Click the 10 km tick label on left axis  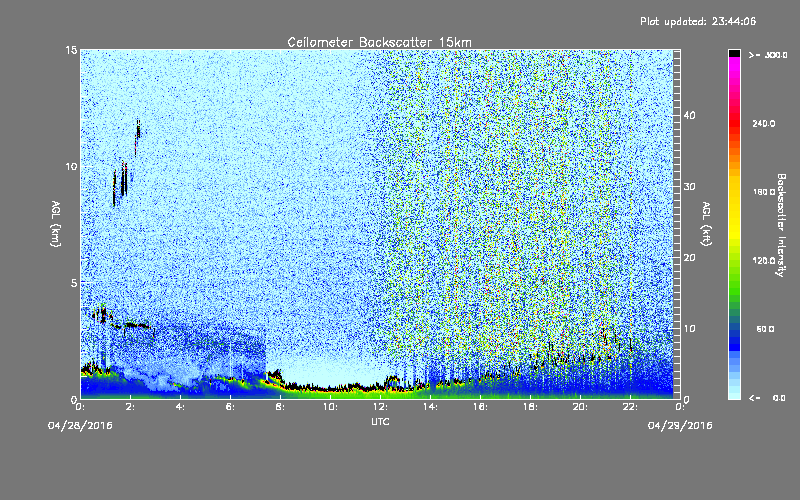(x=71, y=166)
